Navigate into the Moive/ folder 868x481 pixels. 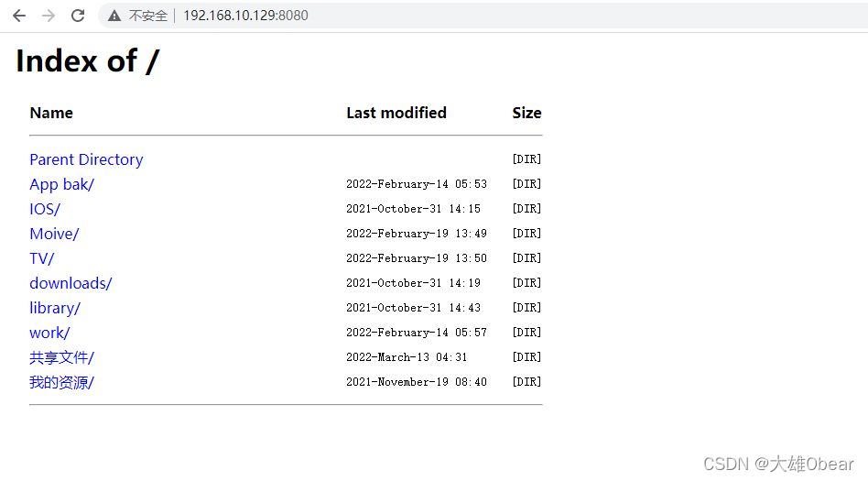point(54,234)
